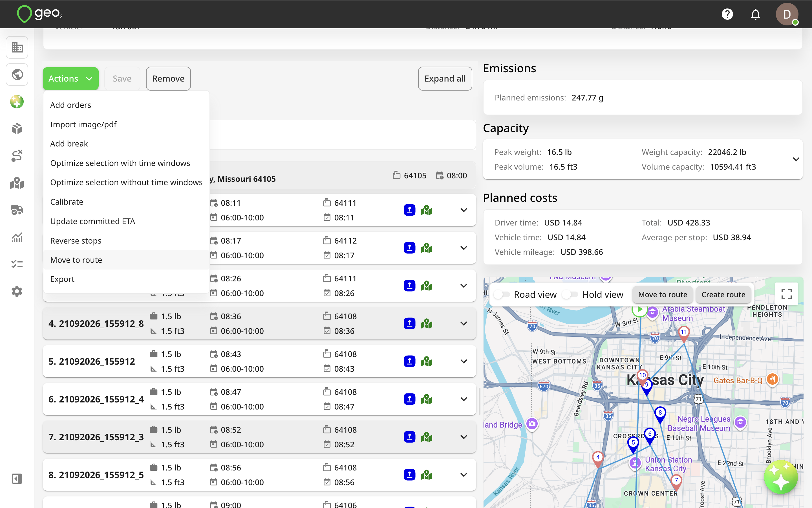The width and height of the screenshot is (812, 508).
Task: Click the Expand all button
Action: pyautogui.click(x=445, y=79)
